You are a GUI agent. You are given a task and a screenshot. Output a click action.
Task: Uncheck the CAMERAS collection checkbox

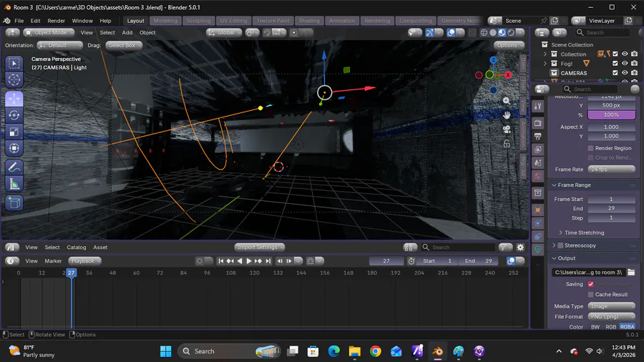615,73
